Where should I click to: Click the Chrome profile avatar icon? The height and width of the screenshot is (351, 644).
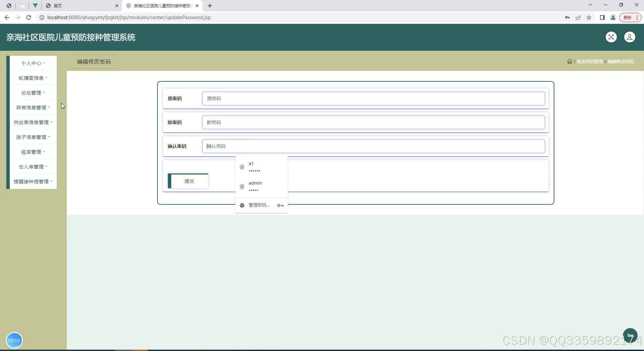(x=613, y=17)
